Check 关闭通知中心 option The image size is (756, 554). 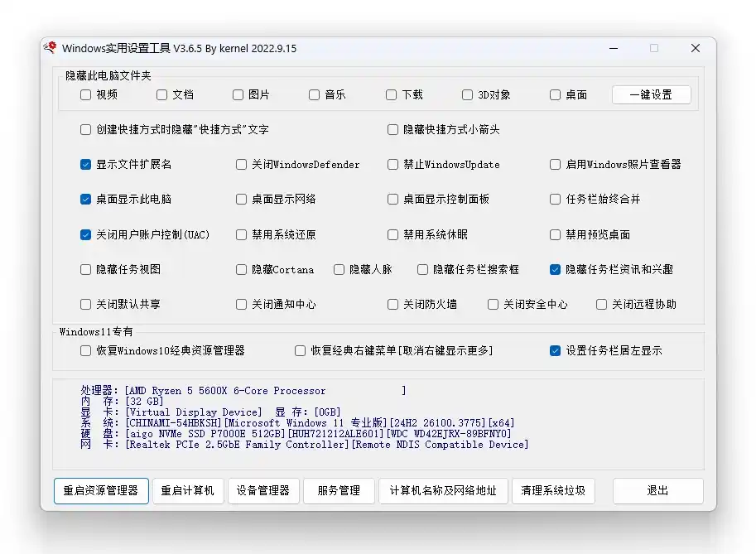[x=241, y=304]
